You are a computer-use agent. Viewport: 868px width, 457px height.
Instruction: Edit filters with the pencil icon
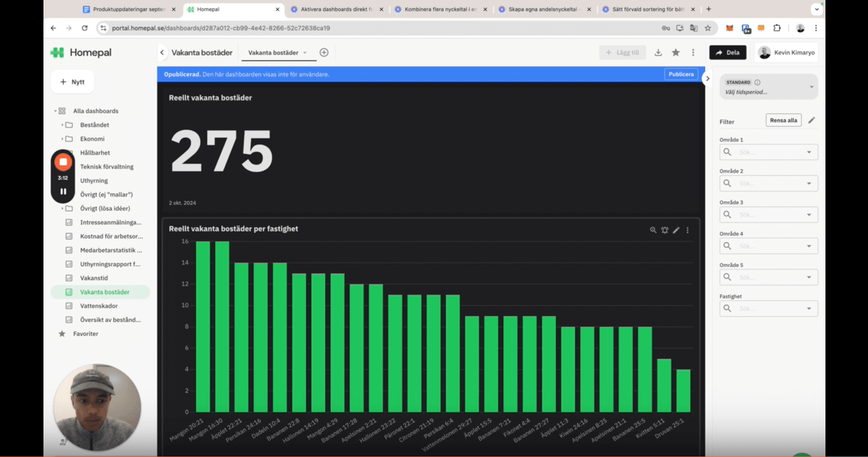(x=812, y=120)
